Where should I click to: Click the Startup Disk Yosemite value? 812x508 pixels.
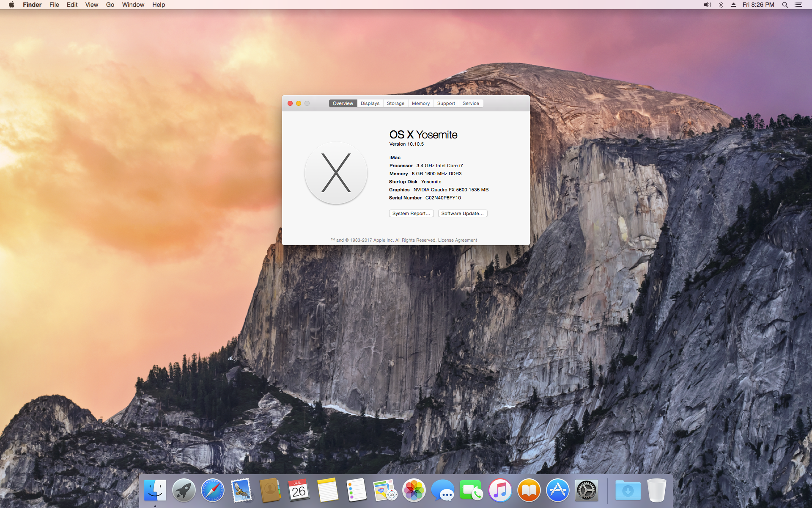431,182
